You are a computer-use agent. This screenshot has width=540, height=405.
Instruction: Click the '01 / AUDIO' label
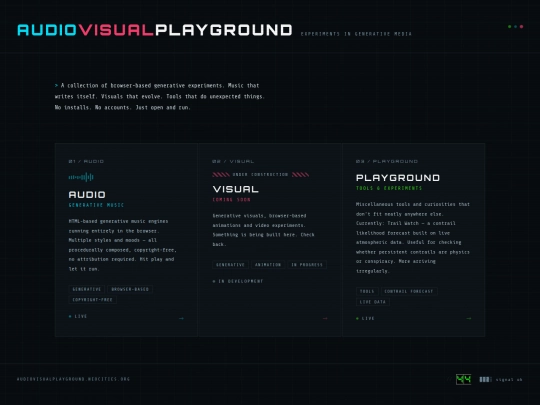86,161
